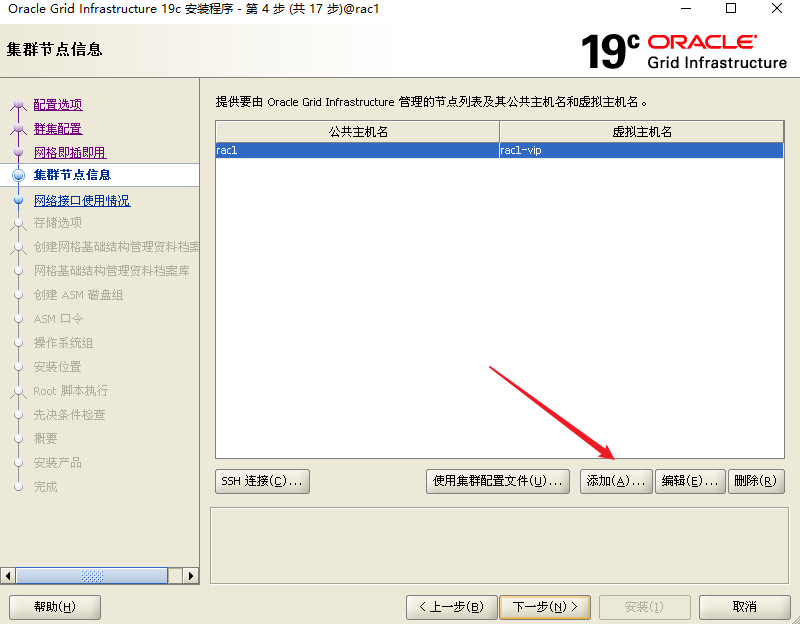Click the 集群节点信息 step icon
800x624 pixels.
(x=18, y=176)
